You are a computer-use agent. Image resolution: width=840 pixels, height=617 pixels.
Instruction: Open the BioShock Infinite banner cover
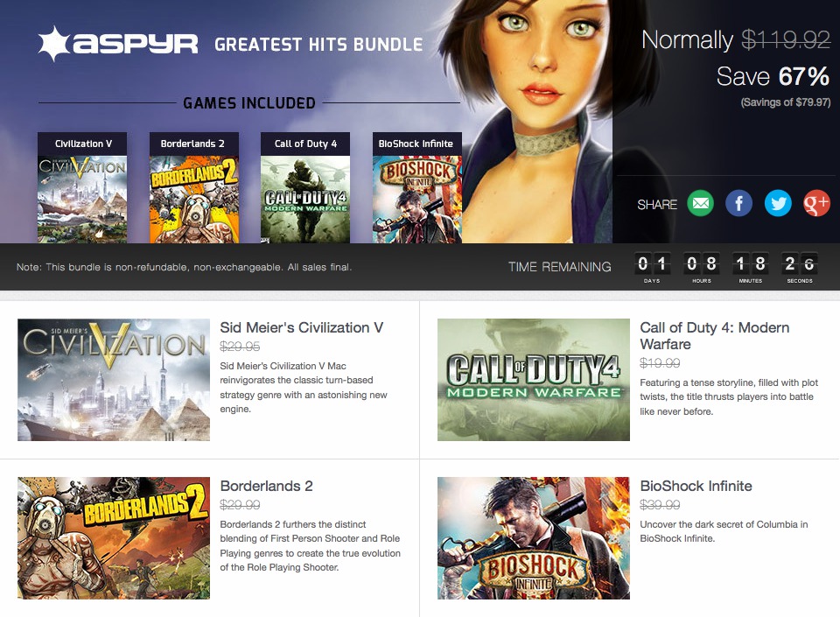[416, 200]
